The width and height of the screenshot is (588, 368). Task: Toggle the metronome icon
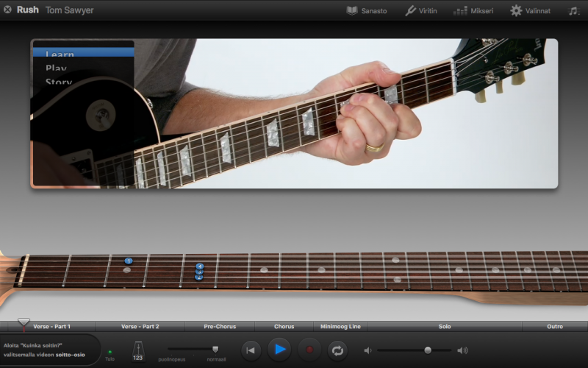point(137,350)
